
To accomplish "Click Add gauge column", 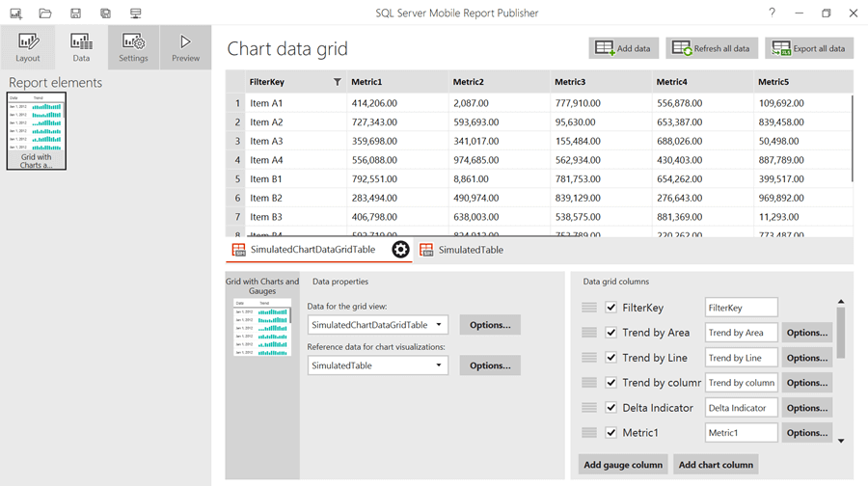I will click(x=623, y=465).
